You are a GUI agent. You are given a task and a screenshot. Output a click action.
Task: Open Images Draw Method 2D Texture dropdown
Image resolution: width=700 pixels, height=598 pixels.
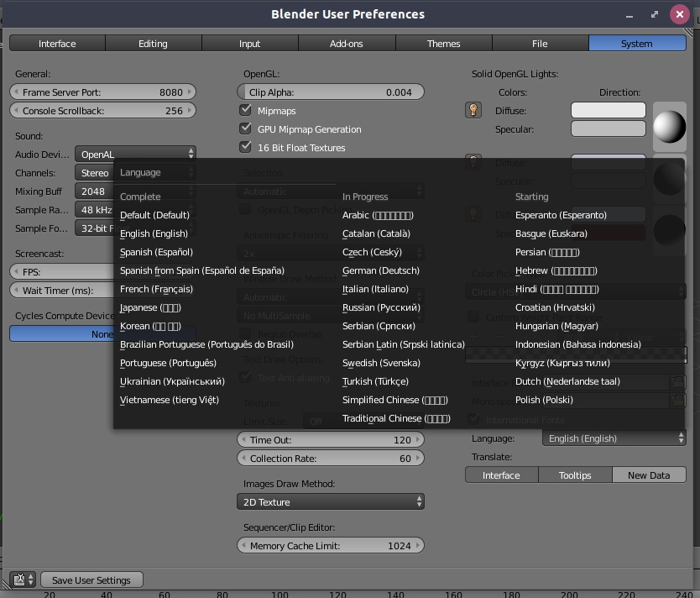[331, 502]
